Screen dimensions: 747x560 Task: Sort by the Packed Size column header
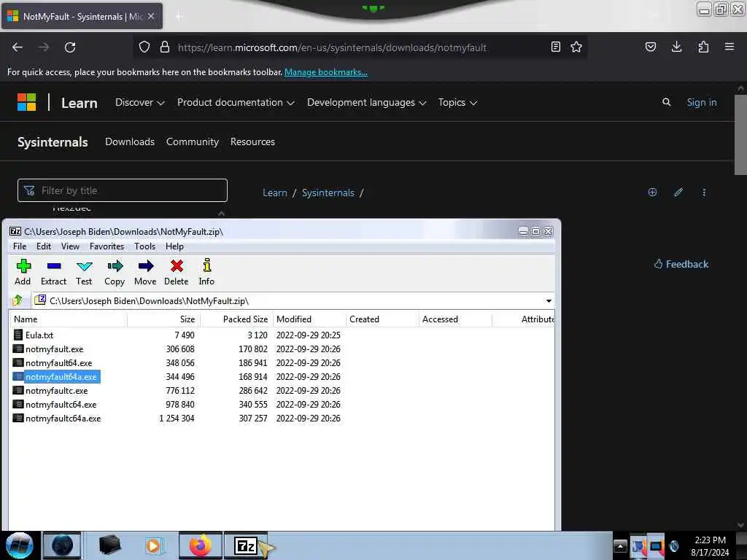click(x=236, y=319)
